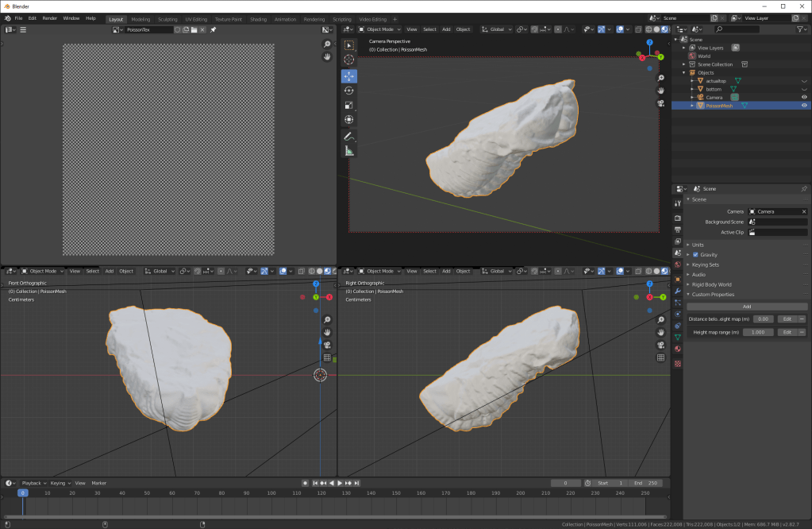Choose the Cursor tool in viewport toolbar
The height and width of the screenshot is (529, 812).
(349, 60)
